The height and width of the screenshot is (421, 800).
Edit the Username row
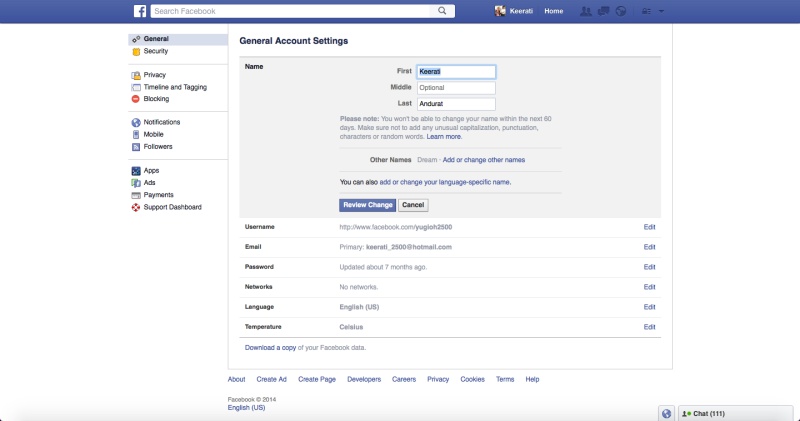click(x=649, y=227)
